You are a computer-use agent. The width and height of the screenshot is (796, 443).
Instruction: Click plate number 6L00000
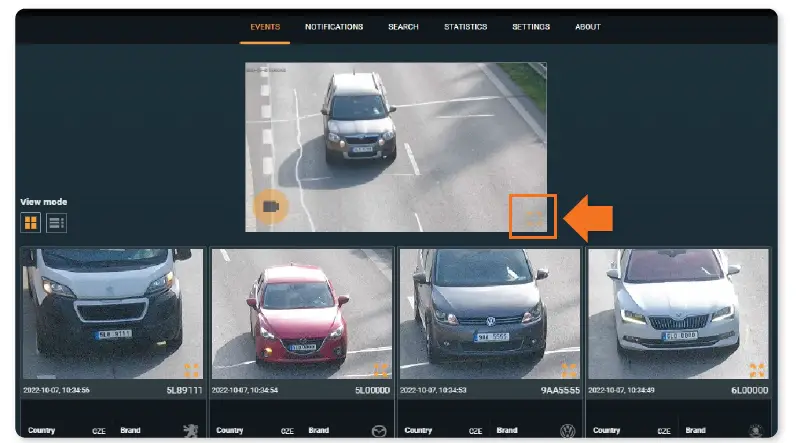pos(749,390)
